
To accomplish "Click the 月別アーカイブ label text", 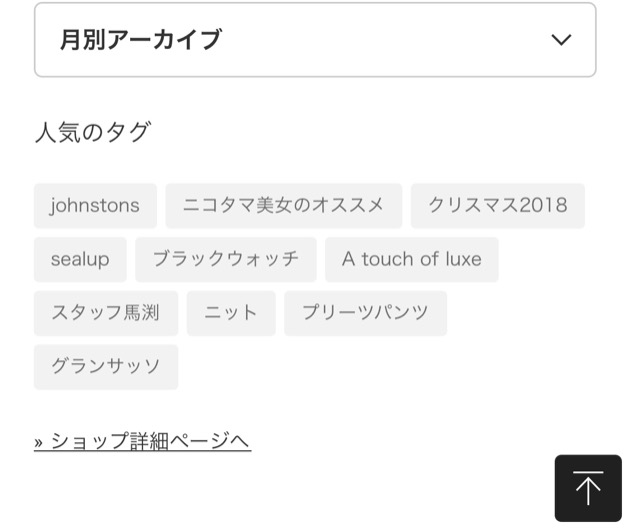I will click(x=141, y=40).
